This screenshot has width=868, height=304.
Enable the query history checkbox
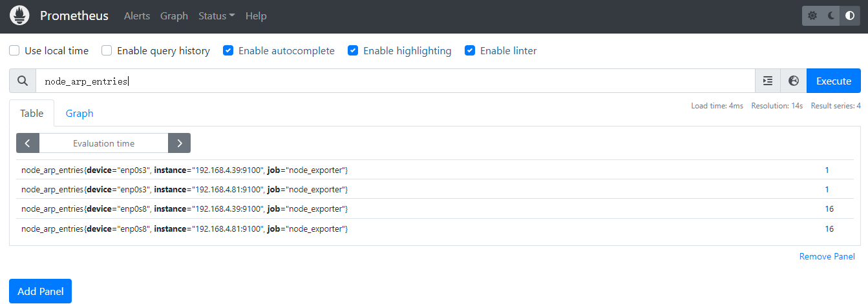[x=107, y=50]
